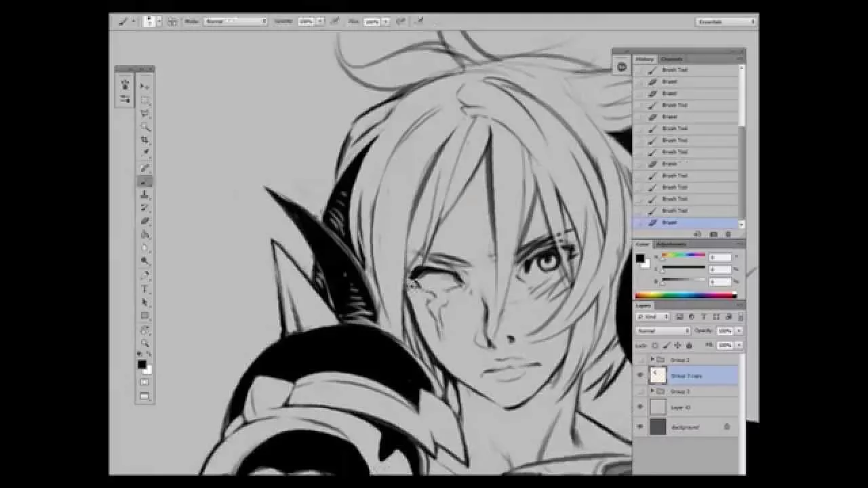Viewport: 868px width, 488px height.
Task: Hide the Group 3 copy layer
Action: [x=639, y=375]
